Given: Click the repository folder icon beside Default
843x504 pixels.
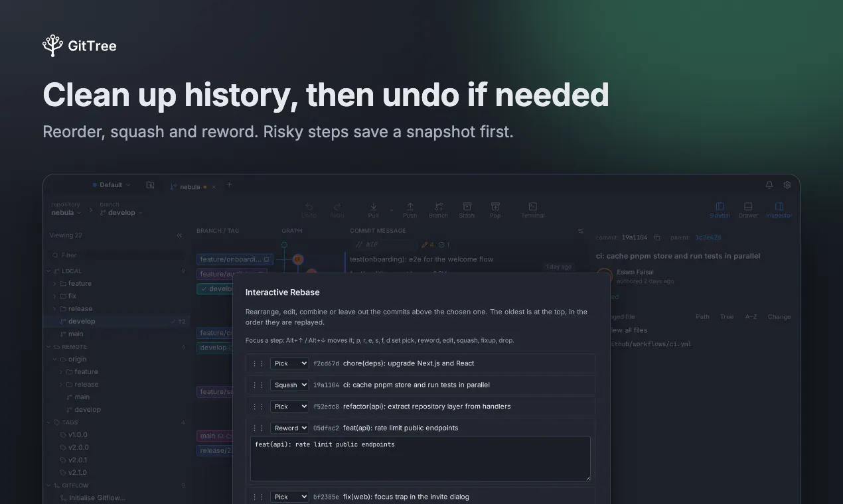Looking at the screenshot, I should coord(150,185).
